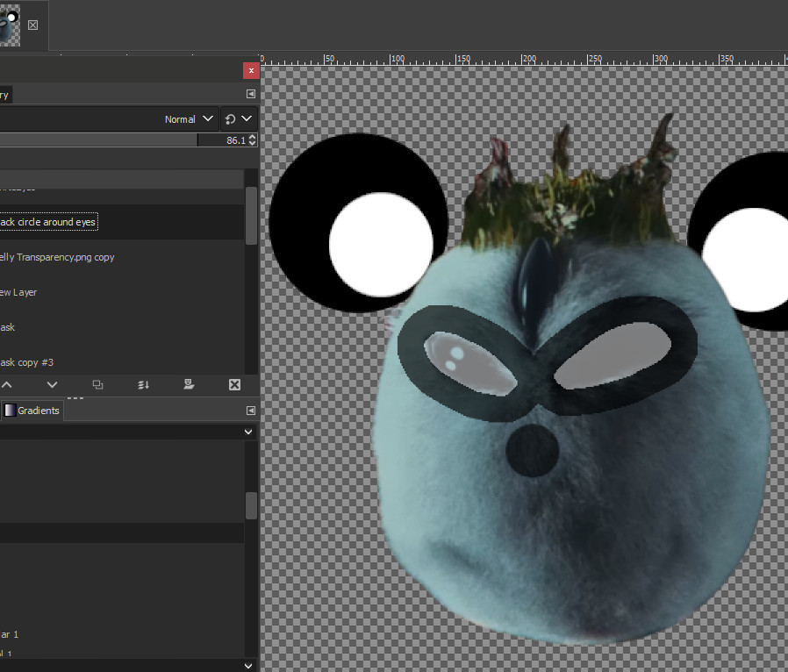
Task: Select the layer ending in 'copy #3'
Action: [122, 362]
